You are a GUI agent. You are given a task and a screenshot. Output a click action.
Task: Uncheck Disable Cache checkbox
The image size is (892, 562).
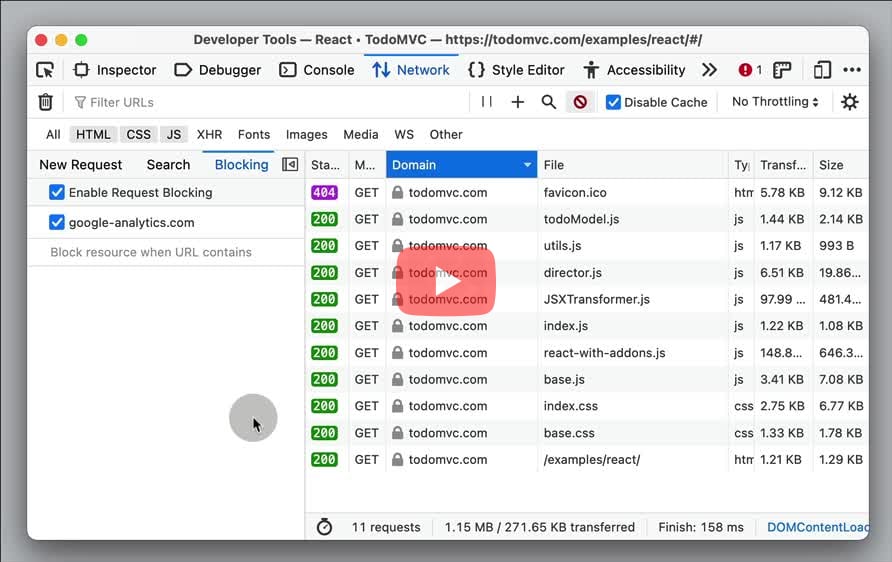tap(613, 102)
